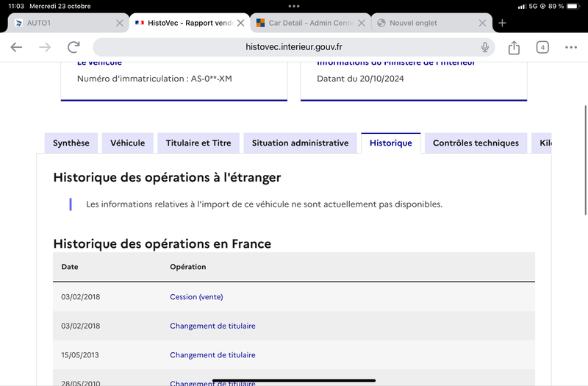Click the Opération column header
The image size is (588, 386).
(x=188, y=267)
